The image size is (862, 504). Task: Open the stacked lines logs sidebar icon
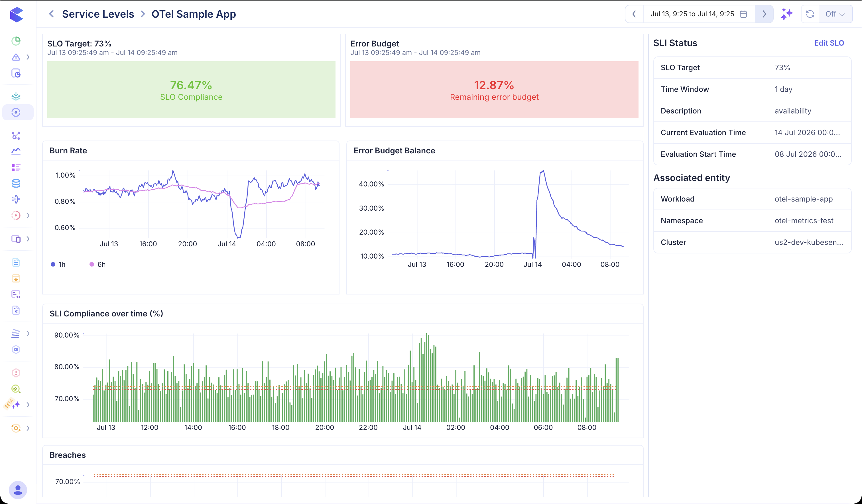tap(16, 333)
